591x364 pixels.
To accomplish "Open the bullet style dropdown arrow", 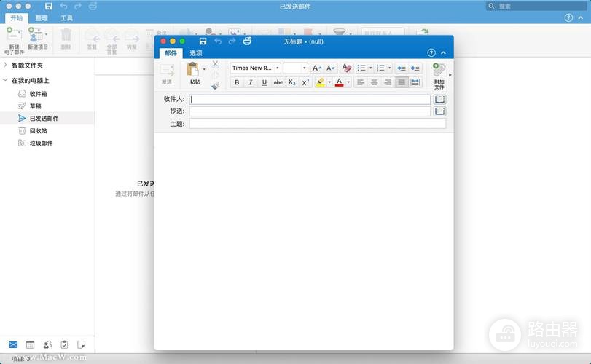I will (x=370, y=68).
